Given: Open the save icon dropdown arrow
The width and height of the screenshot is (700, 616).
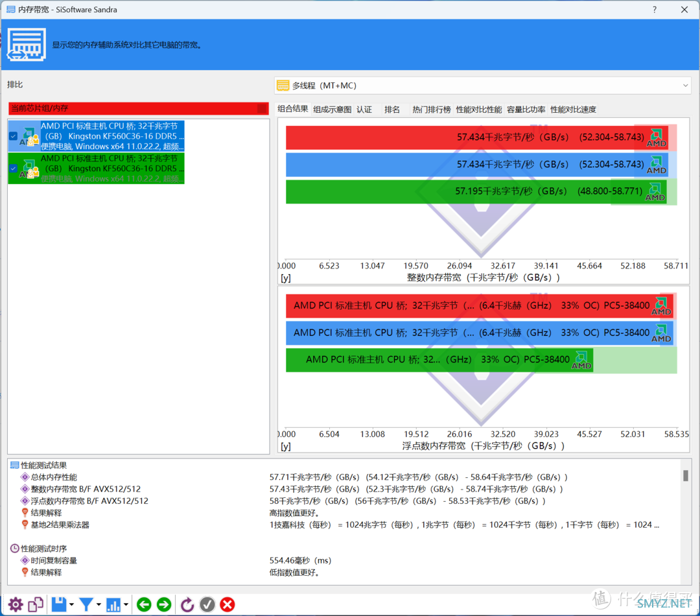Looking at the screenshot, I should [x=71, y=605].
